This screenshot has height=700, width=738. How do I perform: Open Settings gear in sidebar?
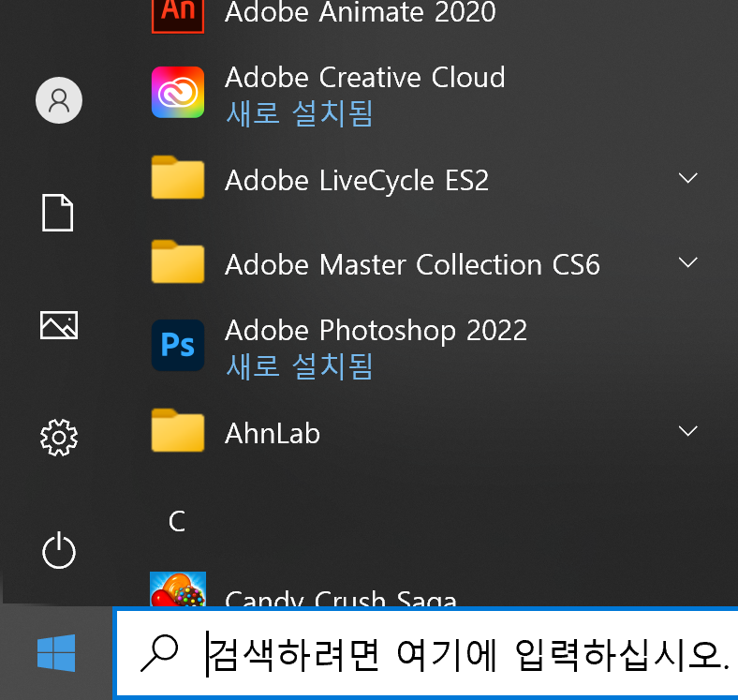pos(59,438)
